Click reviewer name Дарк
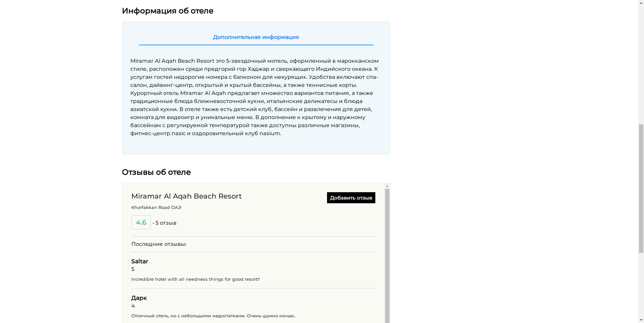The image size is (644, 323). coord(139,298)
